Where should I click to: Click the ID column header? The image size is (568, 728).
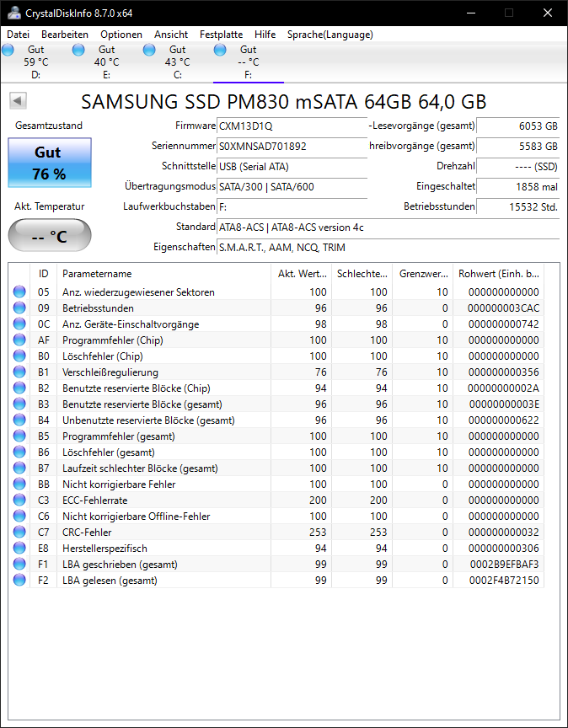pyautogui.click(x=43, y=274)
